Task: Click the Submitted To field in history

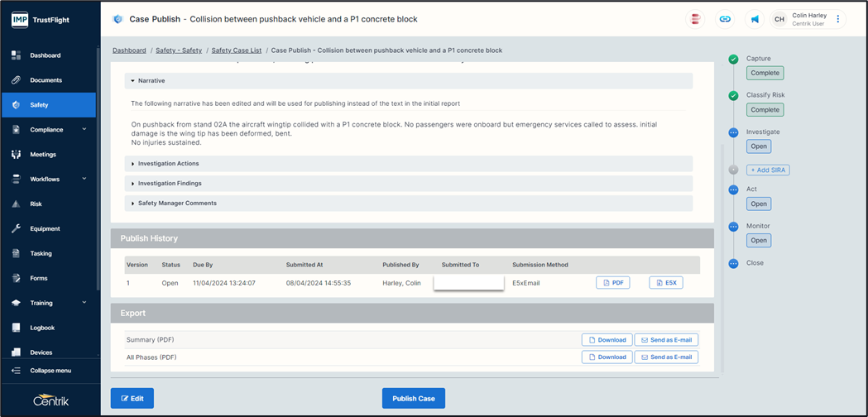Action: pyautogui.click(x=468, y=283)
